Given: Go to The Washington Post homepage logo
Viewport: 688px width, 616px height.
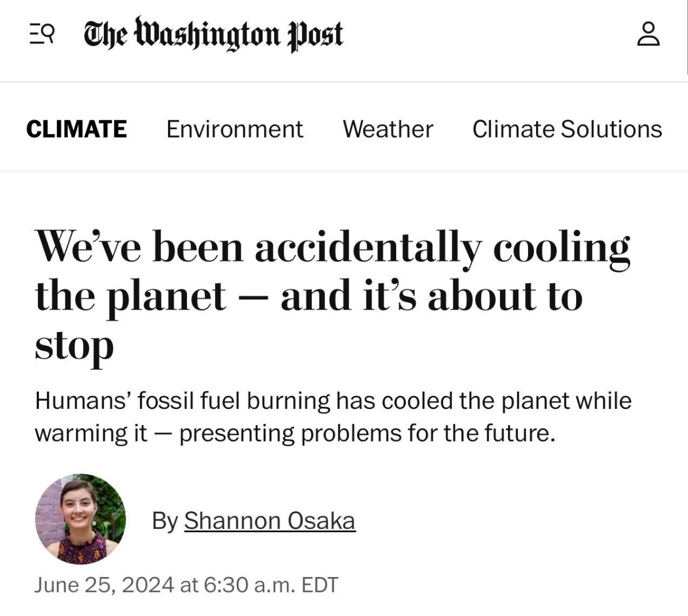Looking at the screenshot, I should pyautogui.click(x=213, y=34).
